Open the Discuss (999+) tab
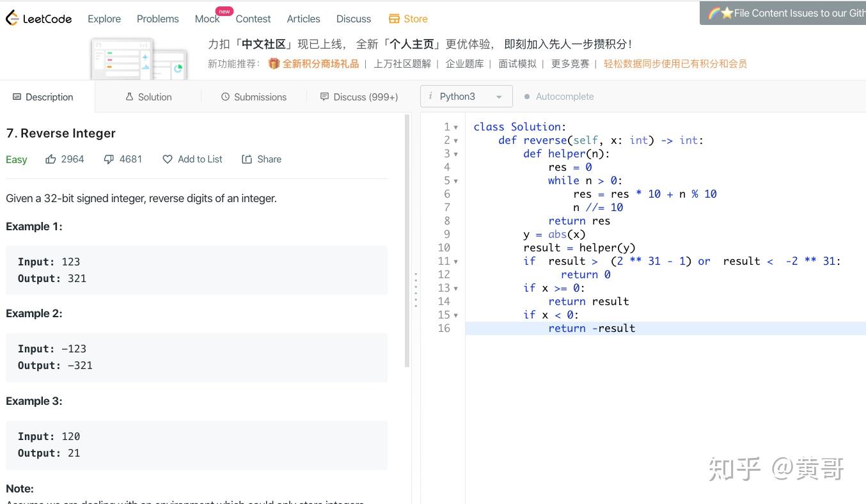866x504 pixels. (359, 97)
